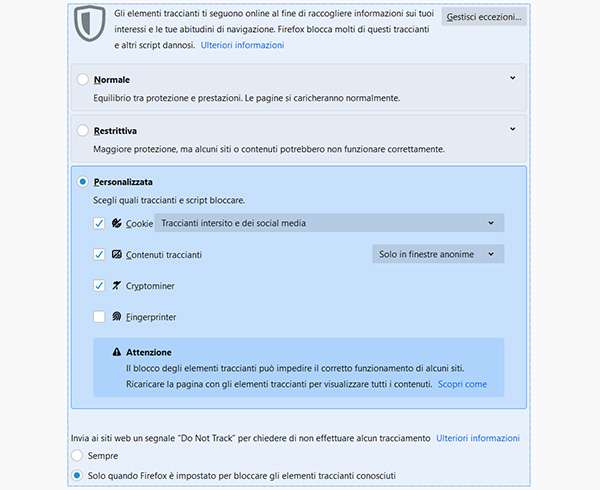Screen dimensions: 600x490
Task: Click the Gestisci eccezioni button
Action: click(484, 17)
